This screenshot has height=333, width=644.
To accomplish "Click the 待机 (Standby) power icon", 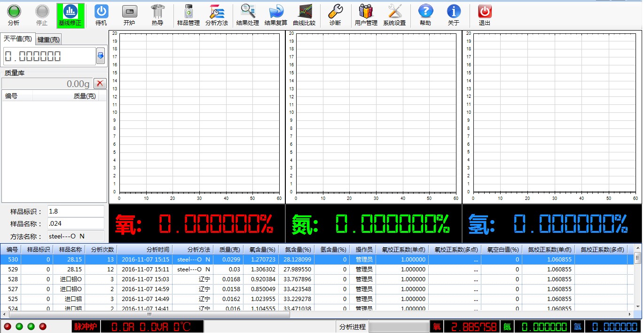I will 101,15.
